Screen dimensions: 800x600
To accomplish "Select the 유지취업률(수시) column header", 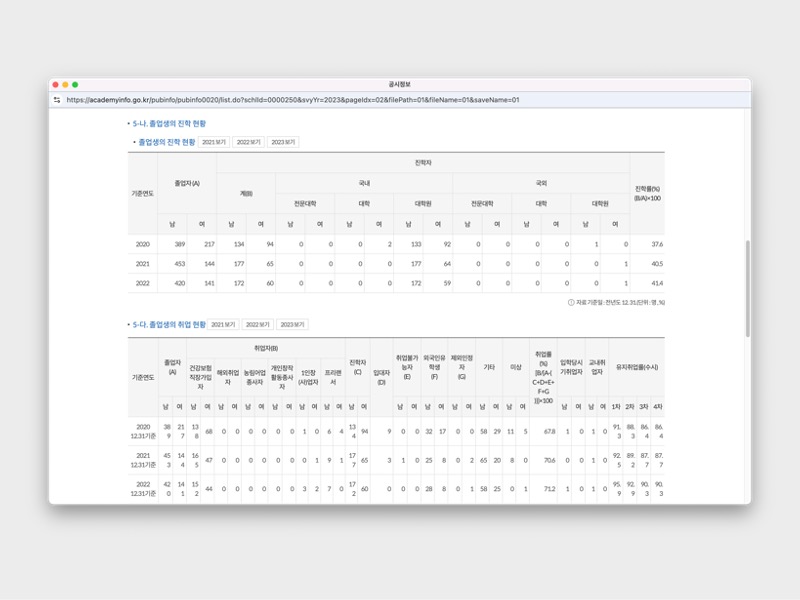I will coord(637,367).
